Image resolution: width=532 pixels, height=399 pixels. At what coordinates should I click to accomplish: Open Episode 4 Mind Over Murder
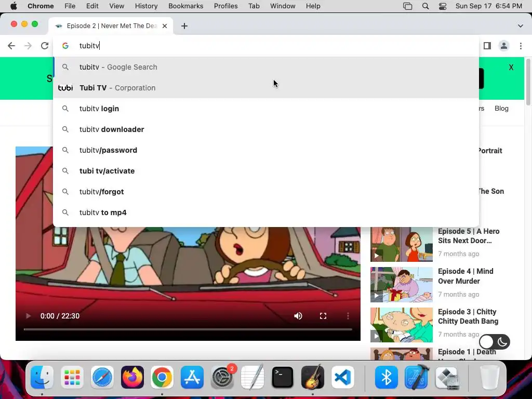click(465, 276)
